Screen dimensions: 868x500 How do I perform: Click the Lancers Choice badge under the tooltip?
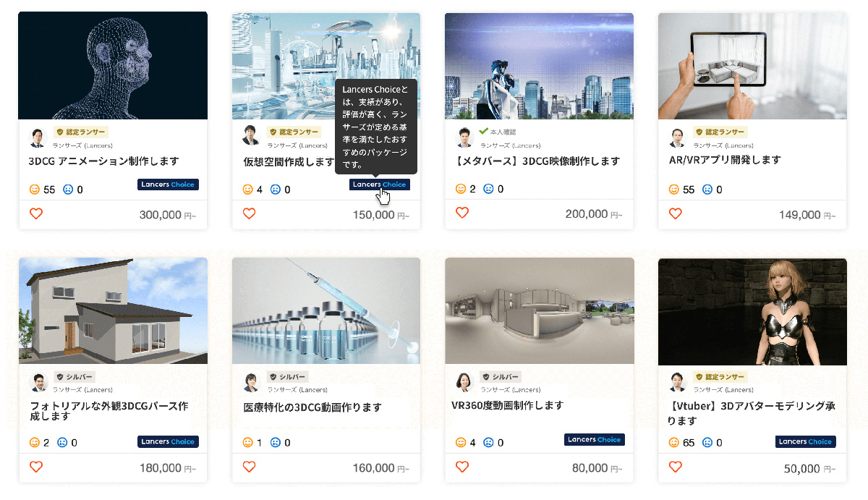tap(379, 185)
